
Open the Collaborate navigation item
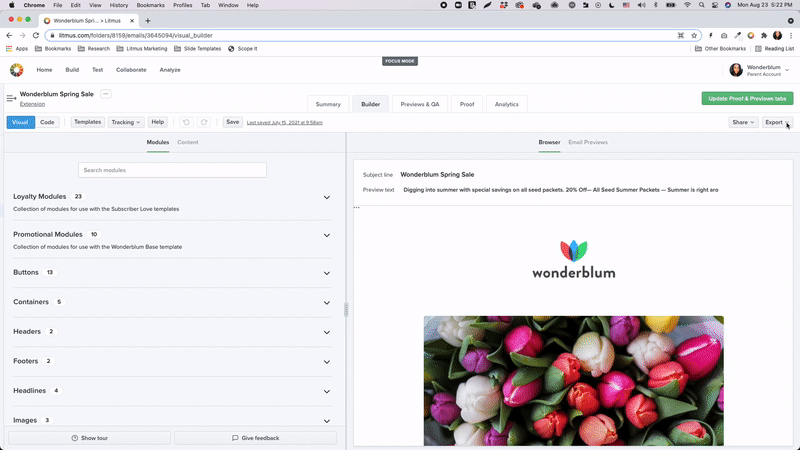pyautogui.click(x=131, y=70)
